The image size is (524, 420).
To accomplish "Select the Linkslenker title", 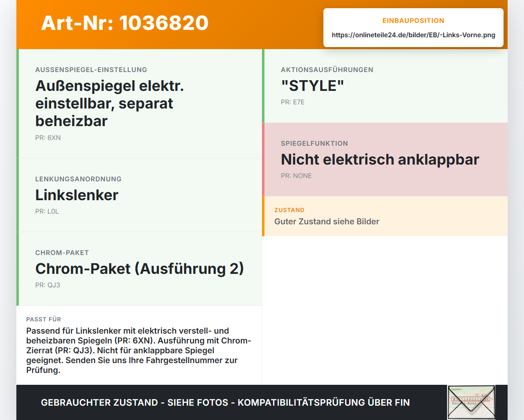I will pos(77,195).
